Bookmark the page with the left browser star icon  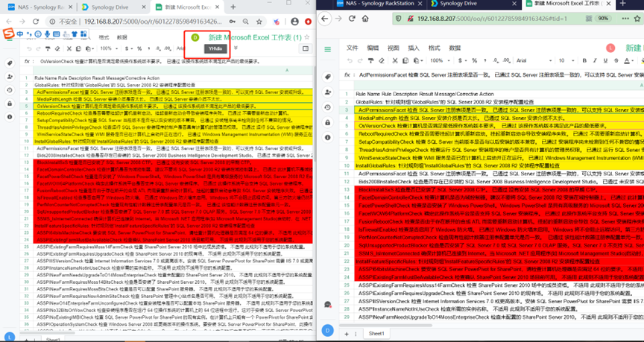point(259,22)
